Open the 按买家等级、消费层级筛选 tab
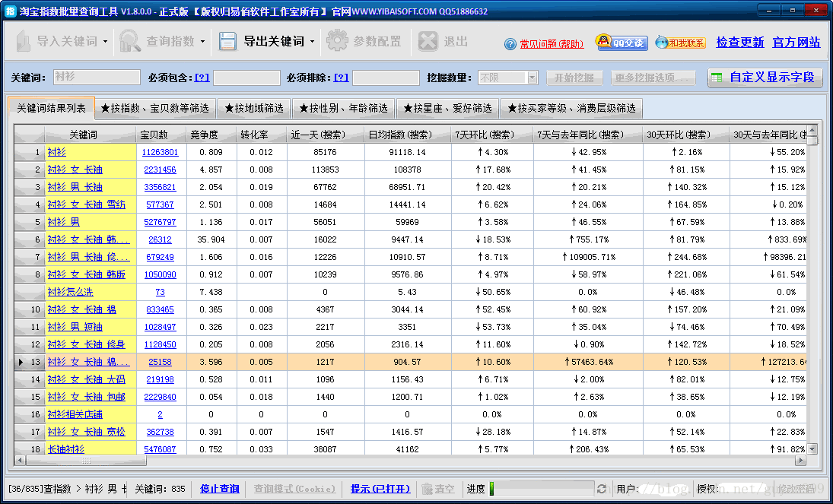 pyautogui.click(x=571, y=109)
